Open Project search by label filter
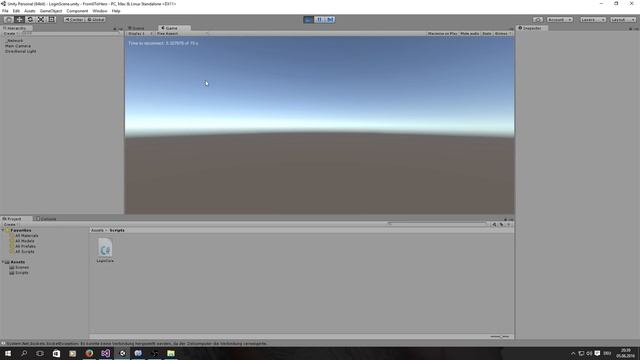 click(502, 224)
